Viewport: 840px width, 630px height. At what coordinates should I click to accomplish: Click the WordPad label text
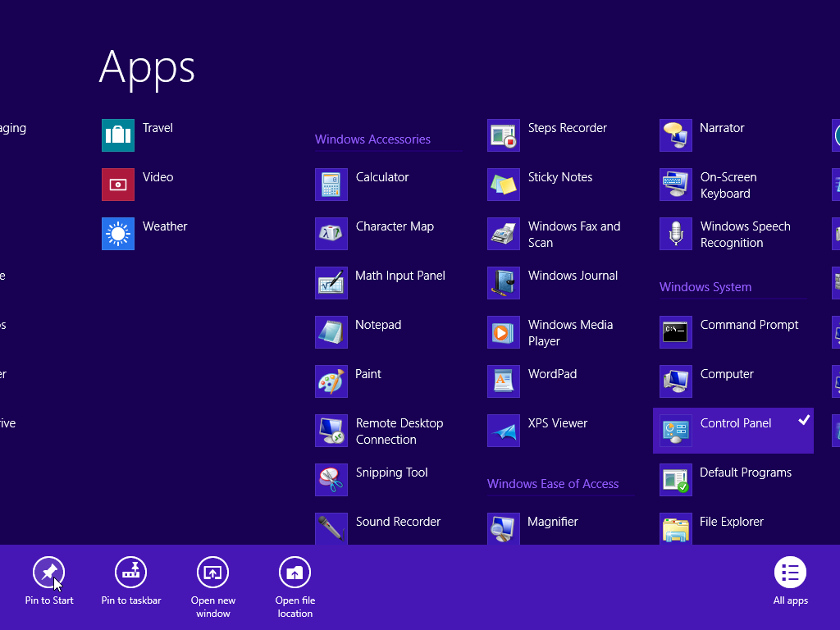[x=552, y=374]
